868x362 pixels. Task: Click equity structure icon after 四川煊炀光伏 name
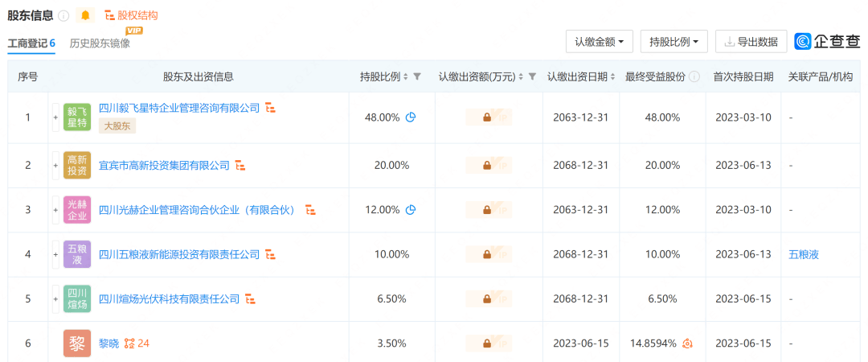(x=250, y=299)
